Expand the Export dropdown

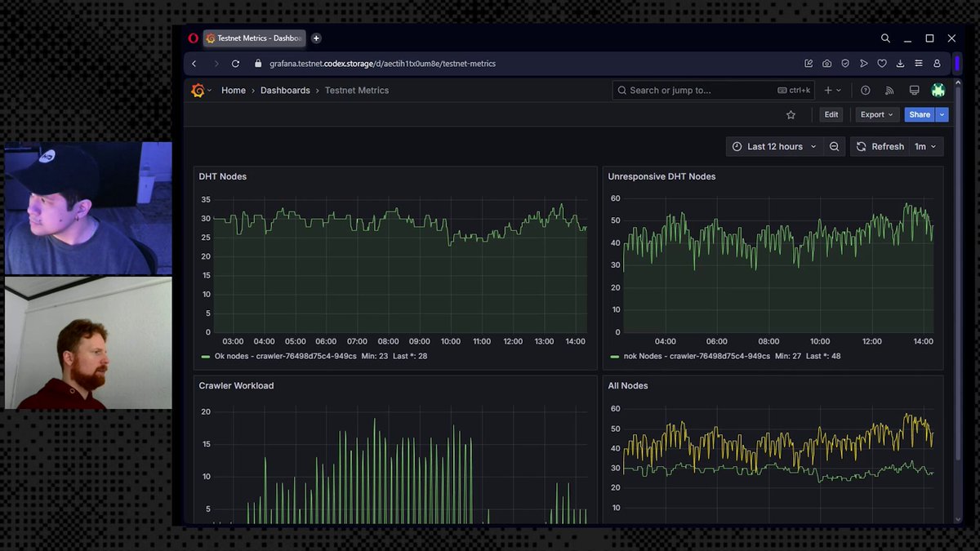tap(877, 115)
